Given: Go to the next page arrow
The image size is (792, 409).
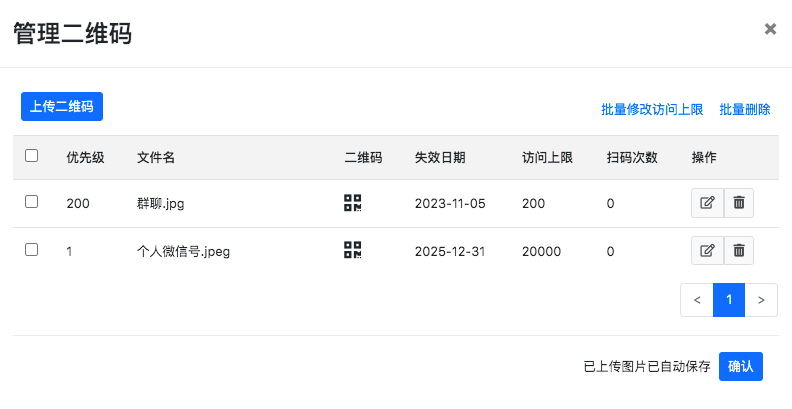Looking at the screenshot, I should (761, 299).
